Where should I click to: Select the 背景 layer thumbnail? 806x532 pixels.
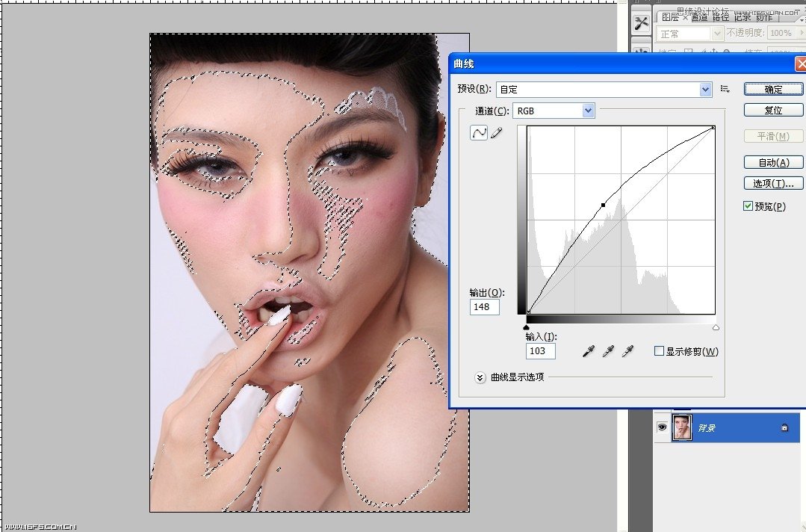coord(681,427)
